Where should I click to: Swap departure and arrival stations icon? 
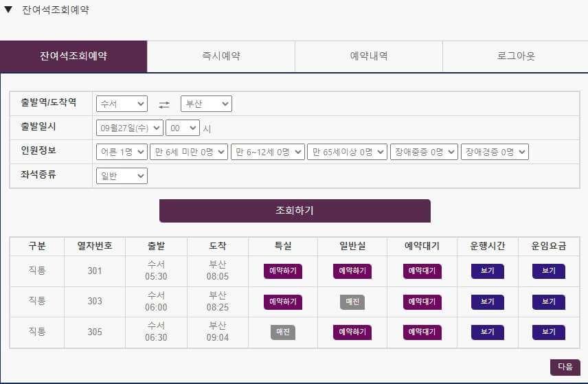164,104
